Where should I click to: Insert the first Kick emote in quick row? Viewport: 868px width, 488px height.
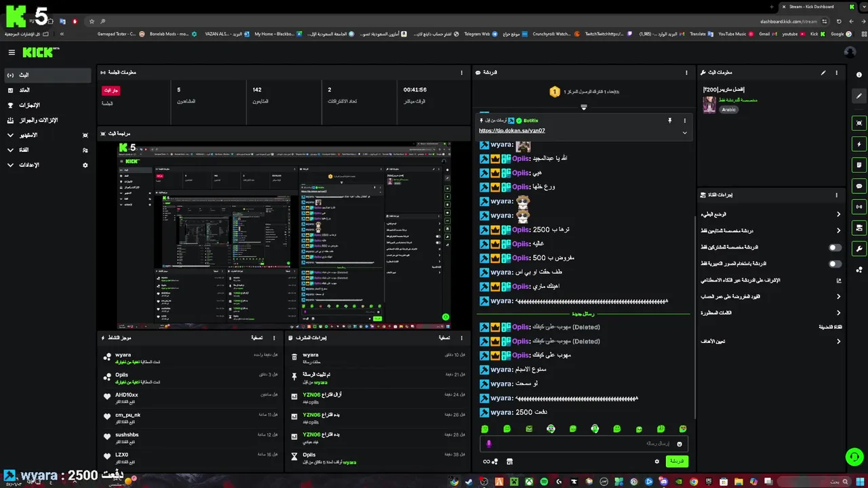pyautogui.click(x=485, y=429)
